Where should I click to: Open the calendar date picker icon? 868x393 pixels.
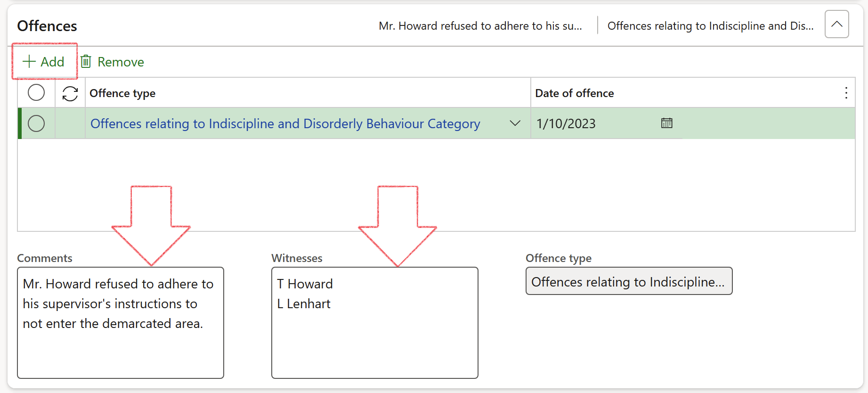(x=666, y=123)
